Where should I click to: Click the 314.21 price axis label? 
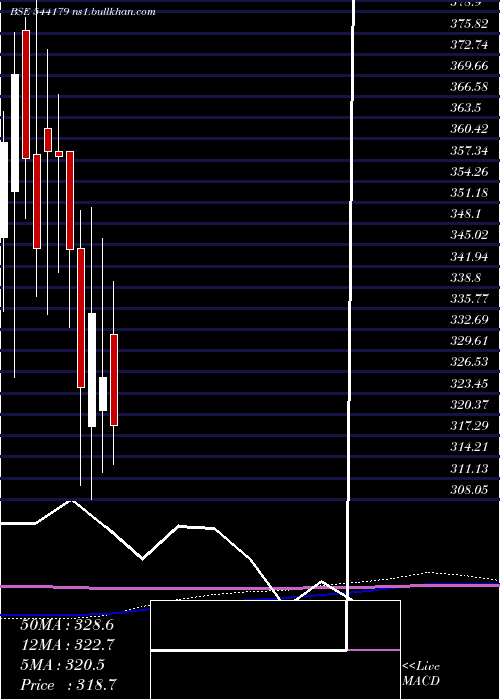coord(469,447)
